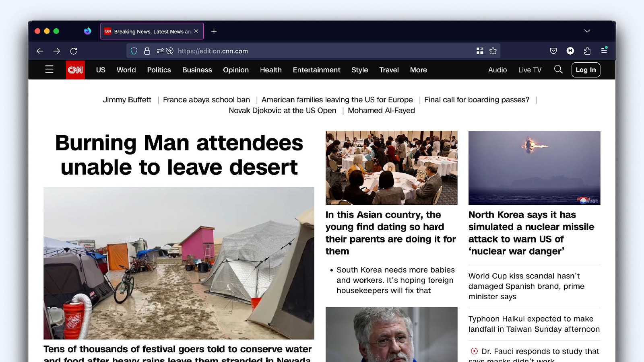Open the H extension icon

(570, 51)
